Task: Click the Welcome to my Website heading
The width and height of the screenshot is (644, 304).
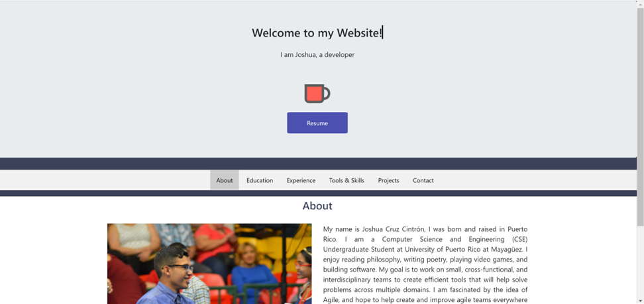Action: point(317,33)
